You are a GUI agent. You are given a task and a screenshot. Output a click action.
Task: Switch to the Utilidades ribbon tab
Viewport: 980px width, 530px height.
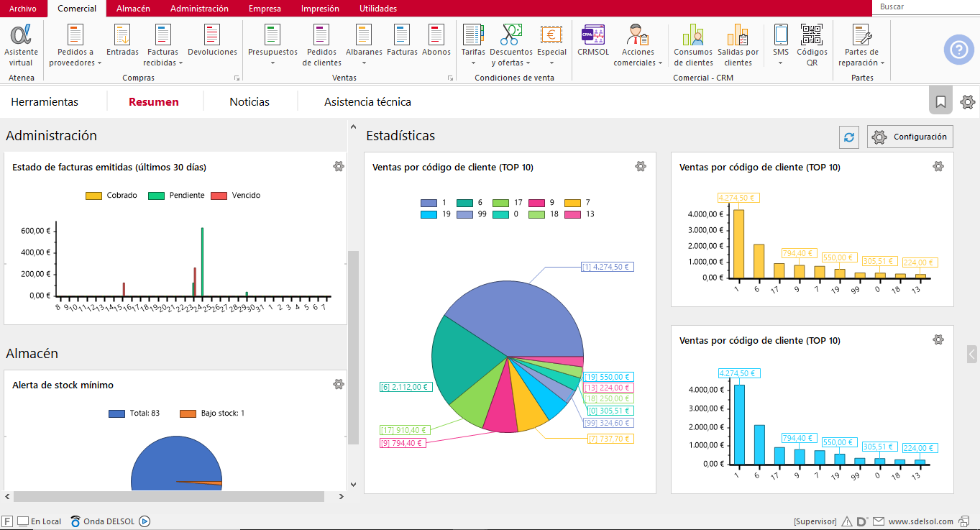click(377, 9)
